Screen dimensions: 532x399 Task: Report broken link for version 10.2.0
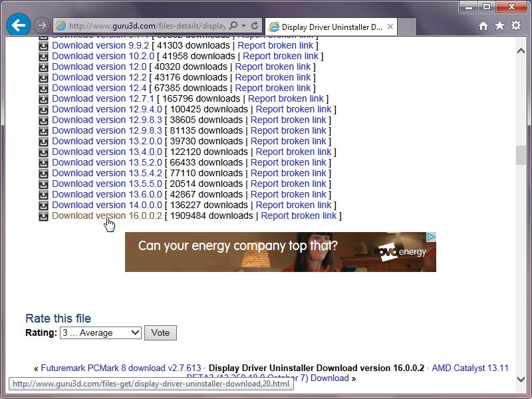[281, 56]
